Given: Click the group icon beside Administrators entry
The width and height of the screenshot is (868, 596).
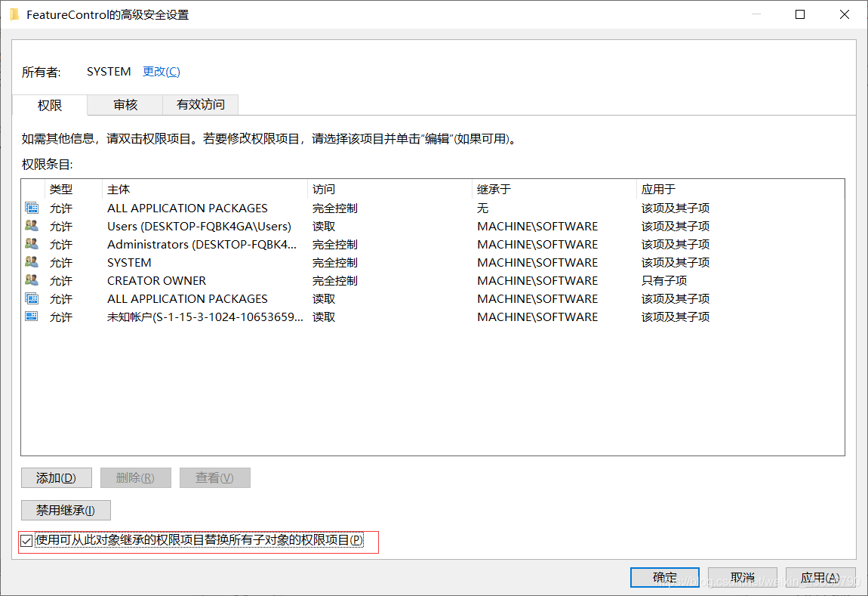Looking at the screenshot, I should 32,244.
